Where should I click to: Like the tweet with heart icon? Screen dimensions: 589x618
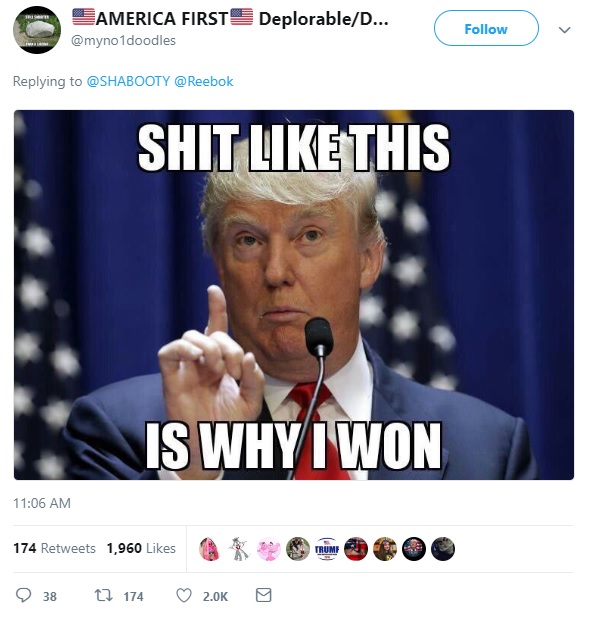[184, 595]
